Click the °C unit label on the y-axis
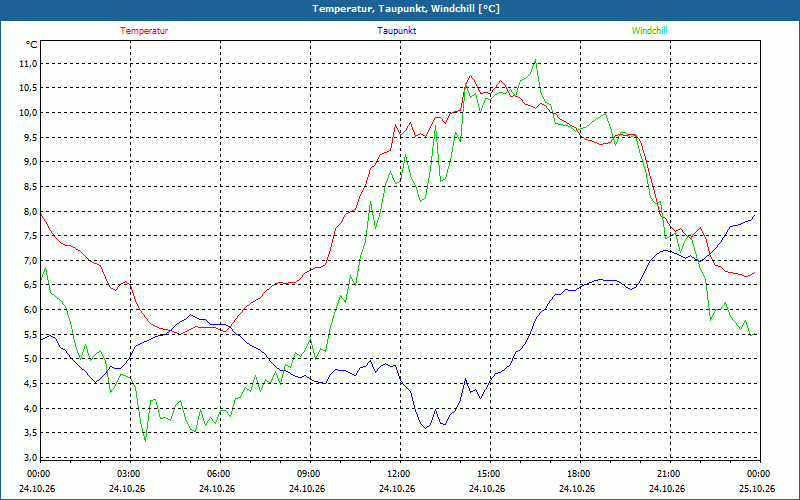Image resolution: width=800 pixels, height=500 pixels. (x=32, y=45)
